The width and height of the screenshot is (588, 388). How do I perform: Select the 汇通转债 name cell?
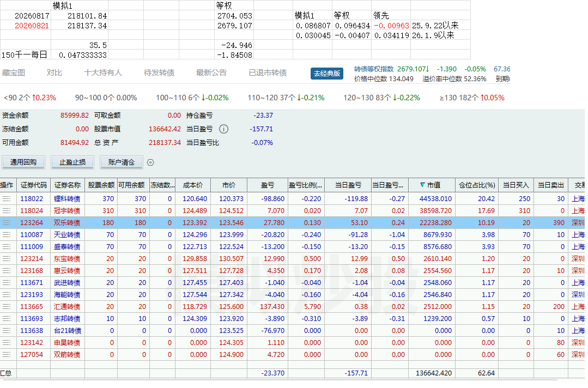coord(67,307)
